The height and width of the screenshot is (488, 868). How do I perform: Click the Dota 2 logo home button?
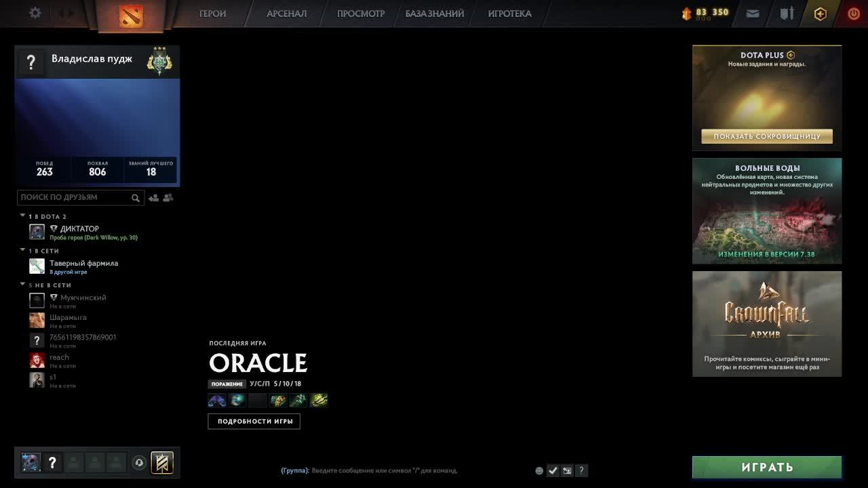(x=131, y=15)
